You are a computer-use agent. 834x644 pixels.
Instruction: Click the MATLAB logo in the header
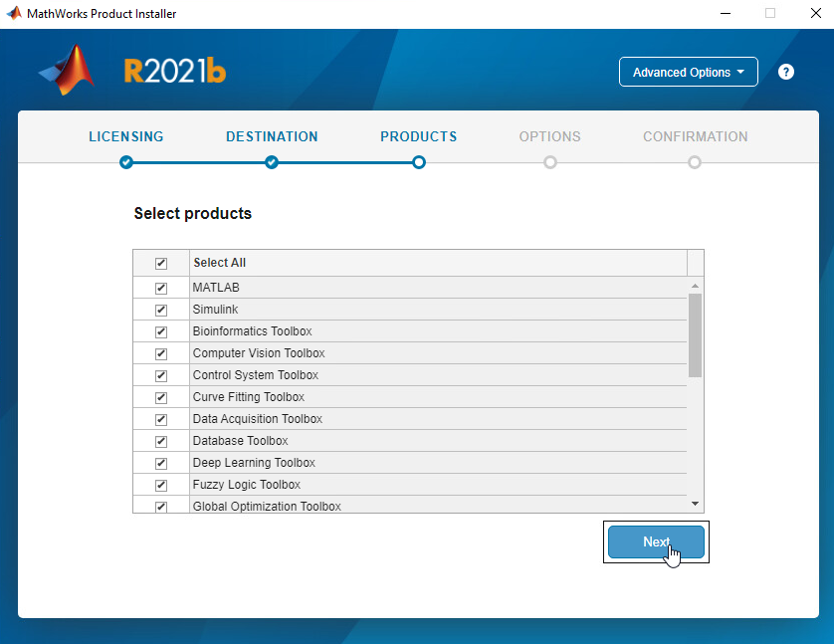tap(68, 71)
